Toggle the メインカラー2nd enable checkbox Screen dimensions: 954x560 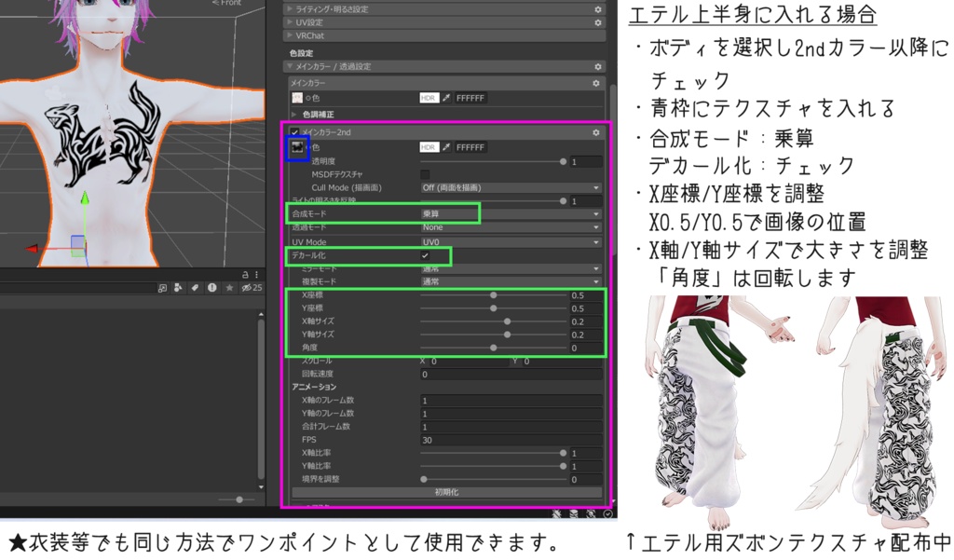[x=293, y=131]
